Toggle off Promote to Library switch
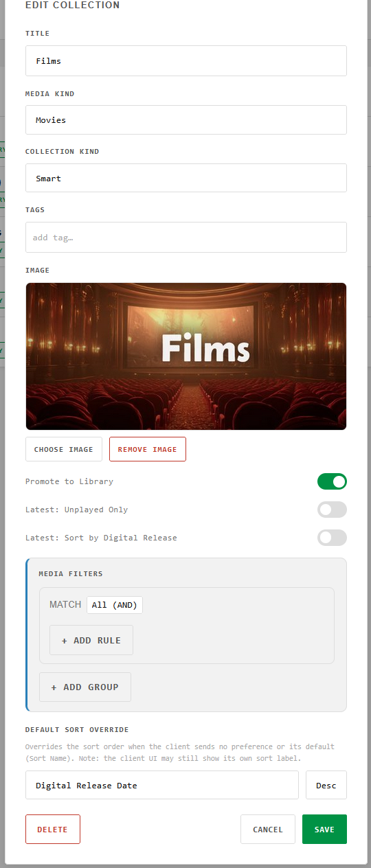This screenshot has height=868, width=371. coord(332,481)
